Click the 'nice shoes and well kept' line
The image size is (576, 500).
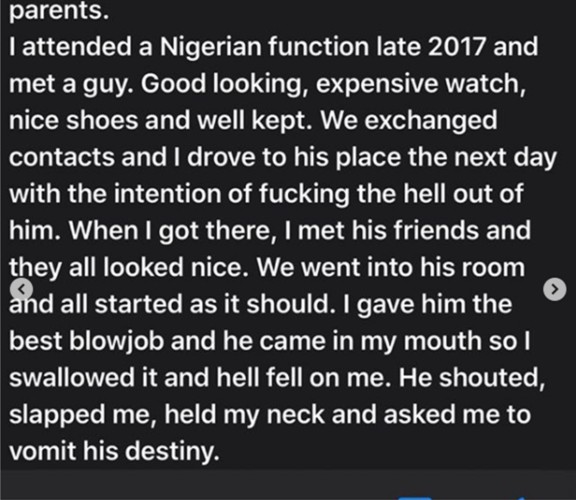[253, 120]
